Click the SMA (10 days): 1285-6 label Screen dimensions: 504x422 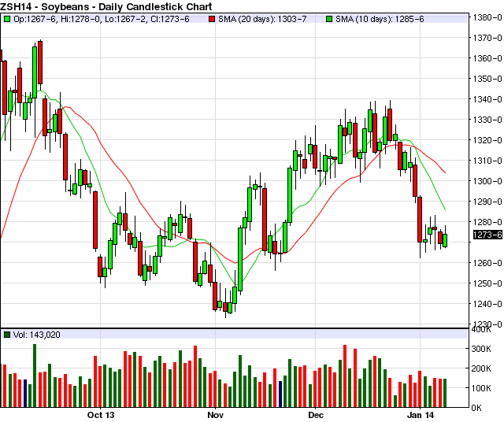[380, 19]
